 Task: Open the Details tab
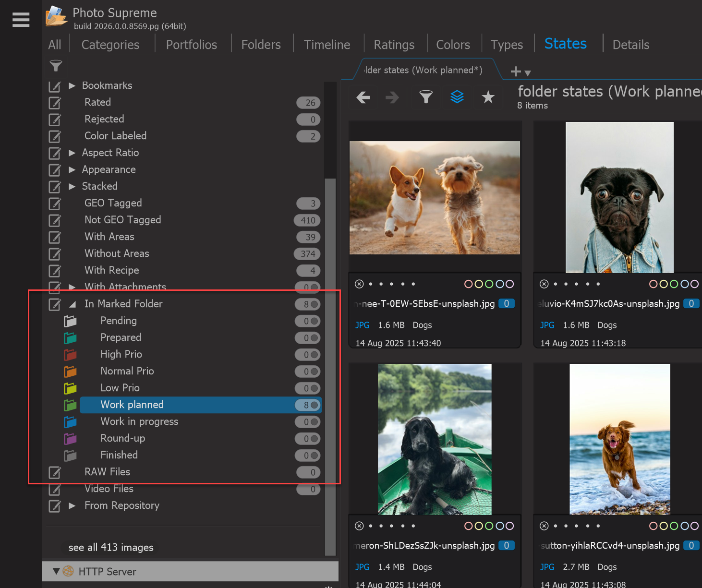[631, 45]
